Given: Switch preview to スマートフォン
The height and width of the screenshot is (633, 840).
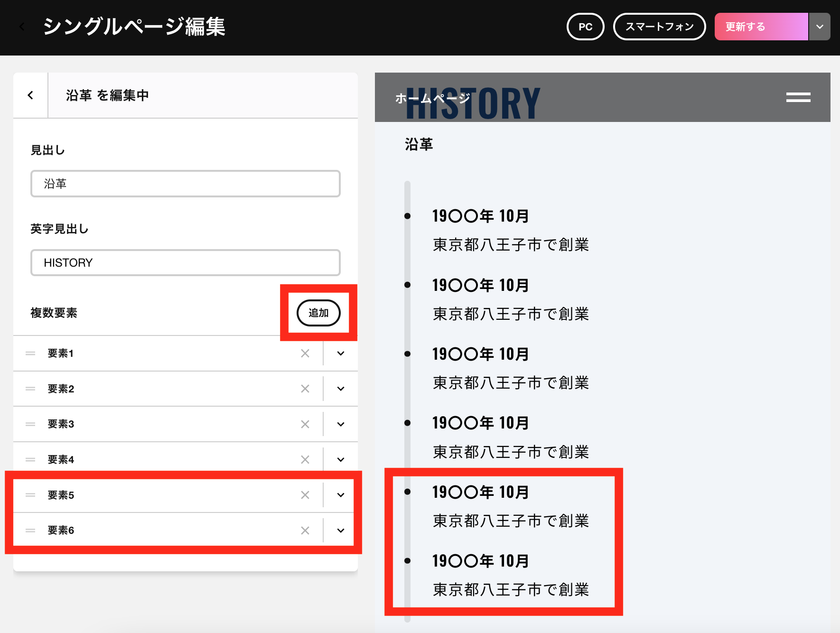Looking at the screenshot, I should click(x=660, y=27).
